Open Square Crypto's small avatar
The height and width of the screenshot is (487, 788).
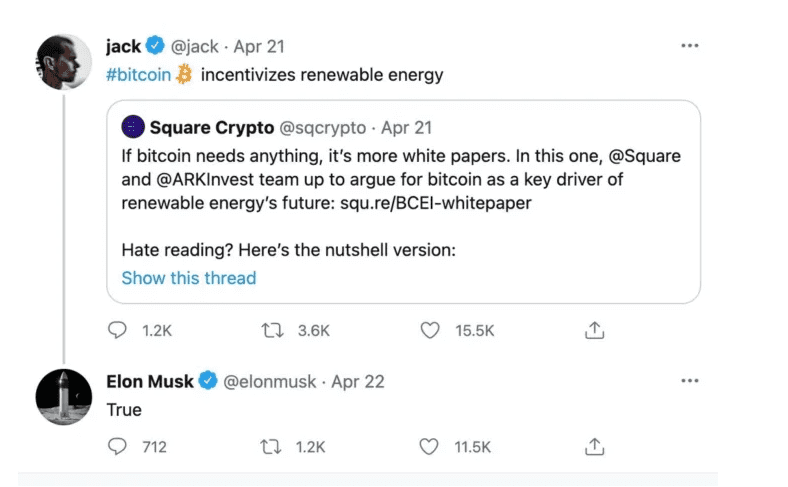tap(131, 127)
